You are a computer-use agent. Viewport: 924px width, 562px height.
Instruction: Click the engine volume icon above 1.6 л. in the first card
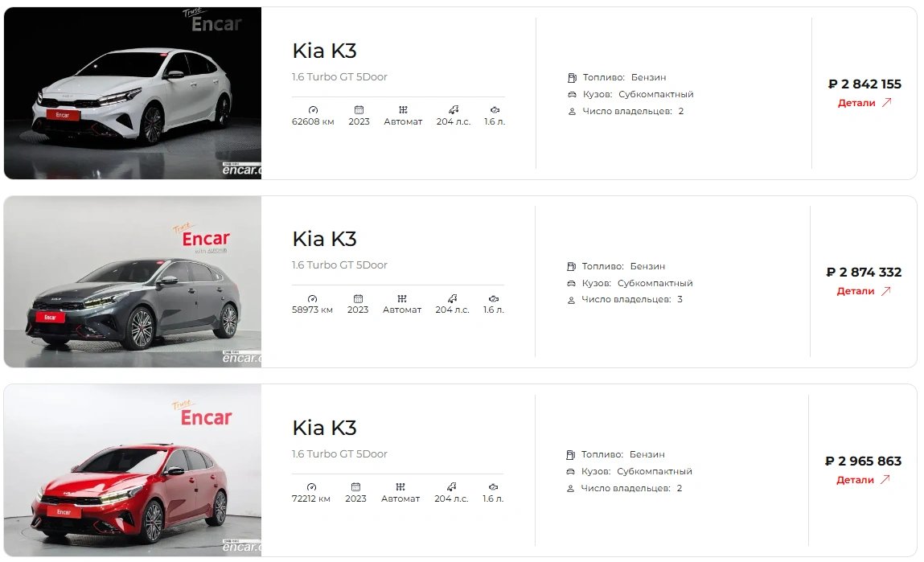click(495, 109)
